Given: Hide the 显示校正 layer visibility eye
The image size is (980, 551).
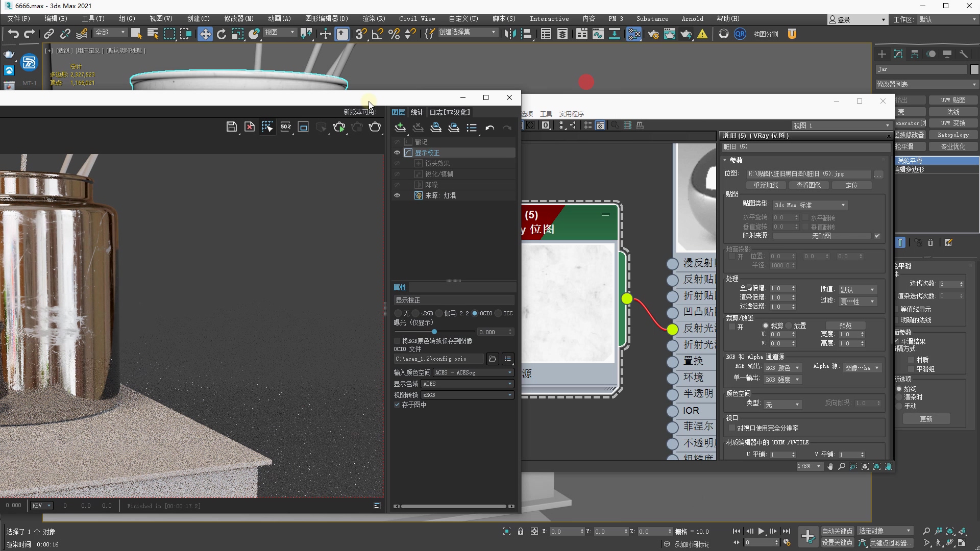Looking at the screenshot, I should 397,153.
